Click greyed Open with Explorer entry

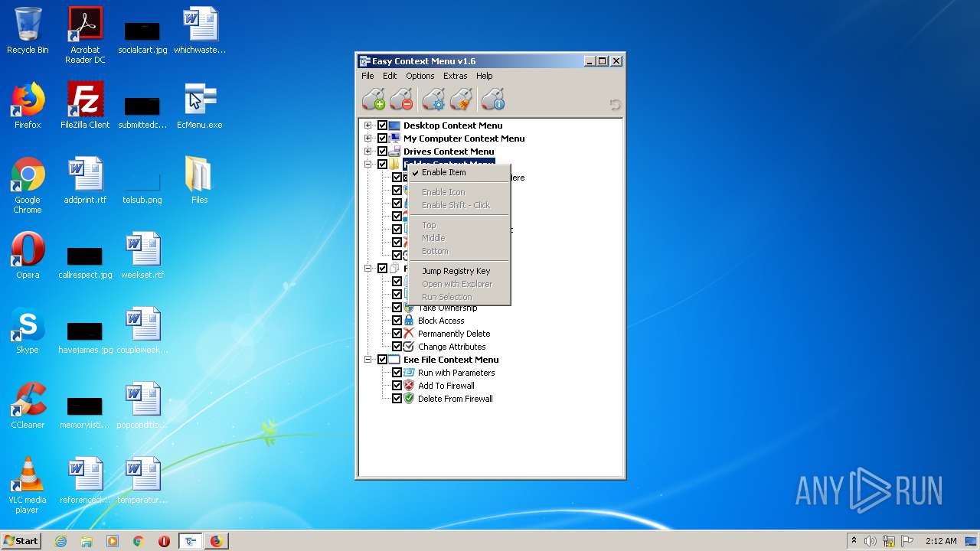[x=459, y=284]
